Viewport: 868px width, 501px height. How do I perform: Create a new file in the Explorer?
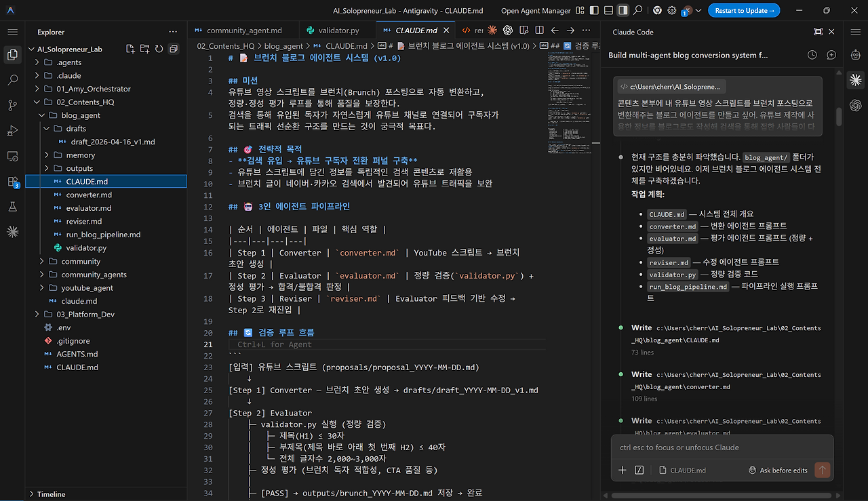coord(130,49)
